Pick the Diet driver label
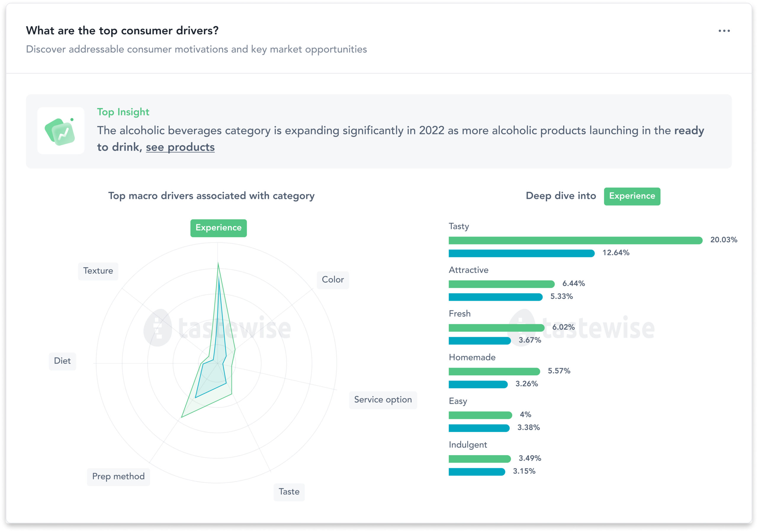Viewport: 758px width, 532px height. coord(62,361)
